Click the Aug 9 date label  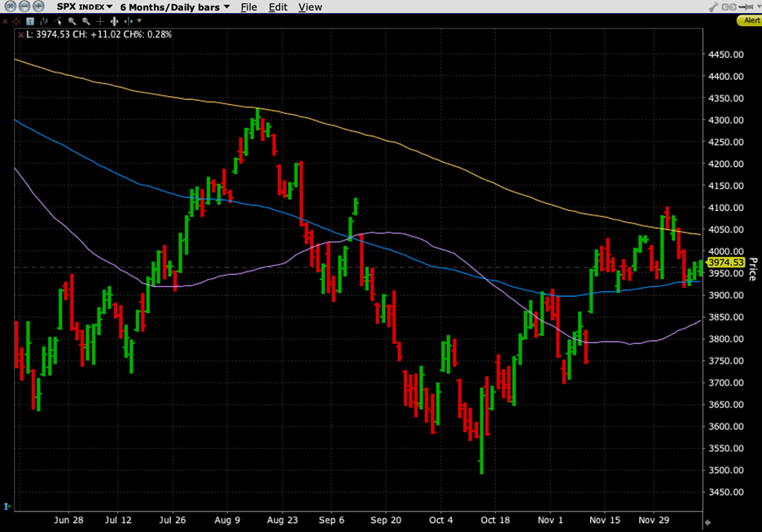(x=227, y=521)
